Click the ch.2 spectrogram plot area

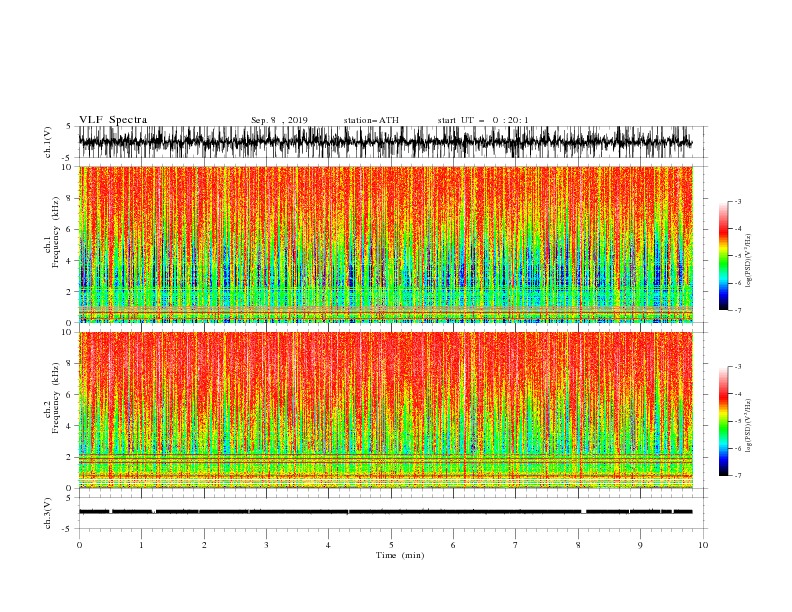tap(386, 410)
